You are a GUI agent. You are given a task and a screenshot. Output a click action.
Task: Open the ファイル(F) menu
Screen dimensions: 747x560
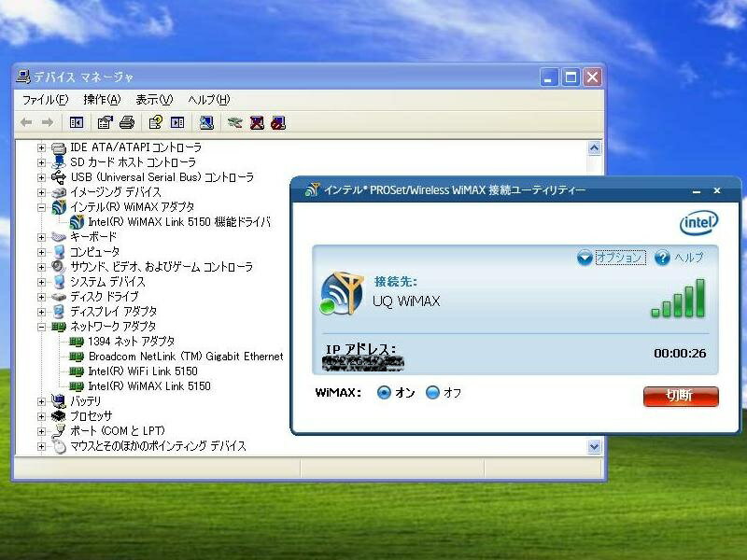pyautogui.click(x=45, y=100)
